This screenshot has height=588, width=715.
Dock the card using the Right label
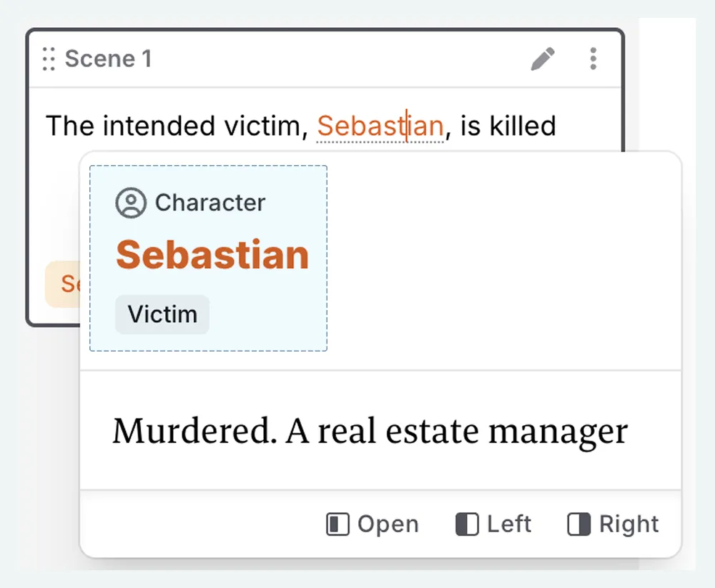628,524
